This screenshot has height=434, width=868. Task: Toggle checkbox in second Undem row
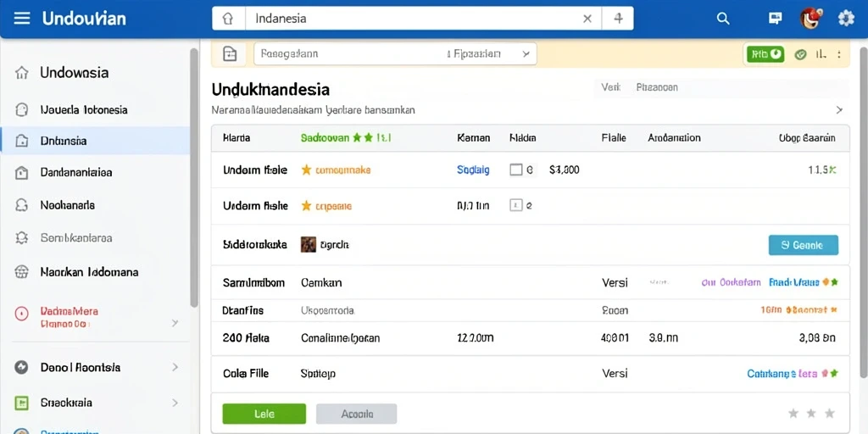tap(516, 206)
